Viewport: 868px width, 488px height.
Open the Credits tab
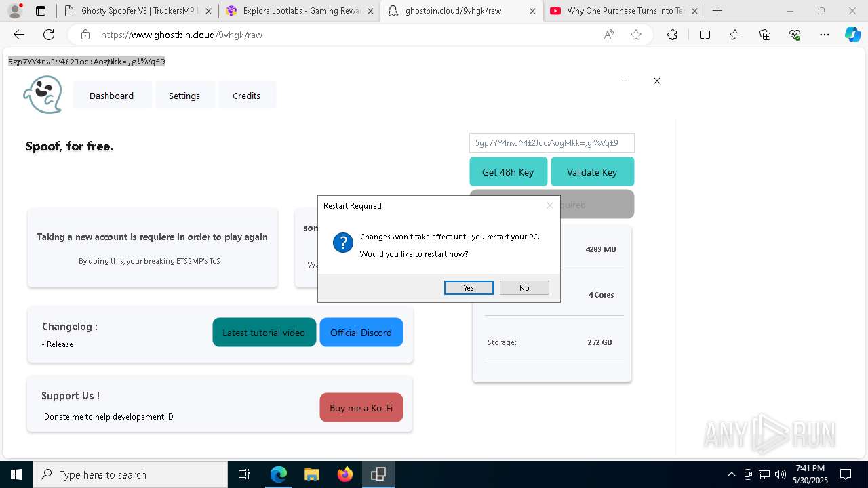pos(246,96)
